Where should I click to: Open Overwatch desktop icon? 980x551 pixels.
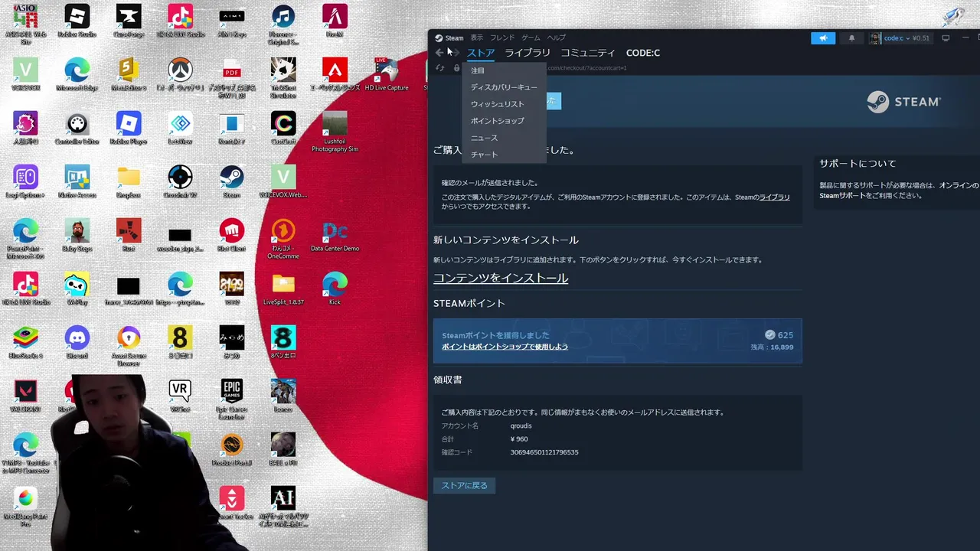pyautogui.click(x=180, y=76)
